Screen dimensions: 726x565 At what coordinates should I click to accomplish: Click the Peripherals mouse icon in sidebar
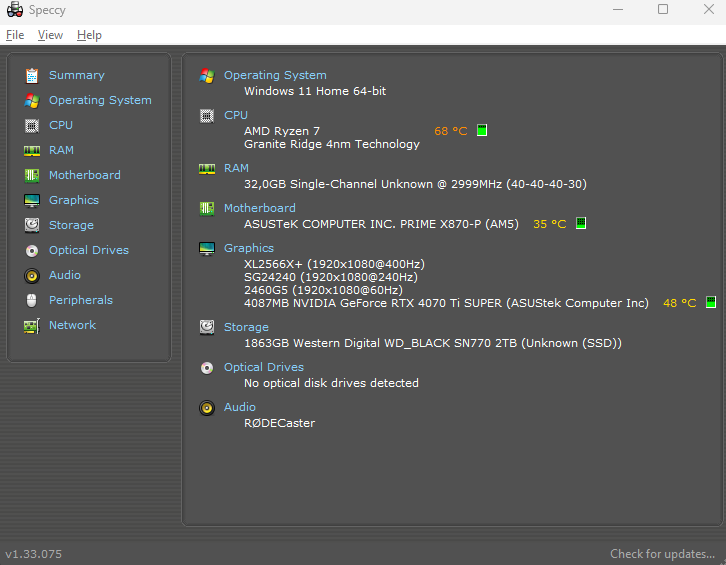[x=31, y=301]
